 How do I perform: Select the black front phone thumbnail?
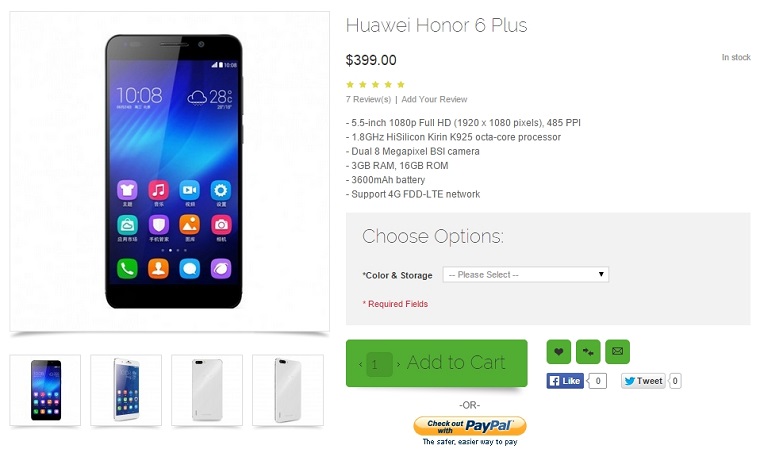click(46, 390)
